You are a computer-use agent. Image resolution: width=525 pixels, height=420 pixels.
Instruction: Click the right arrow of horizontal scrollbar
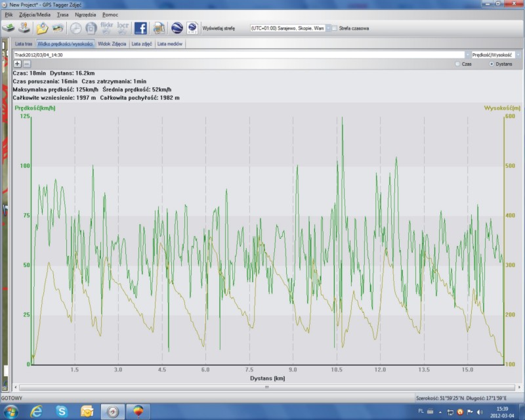point(518,387)
